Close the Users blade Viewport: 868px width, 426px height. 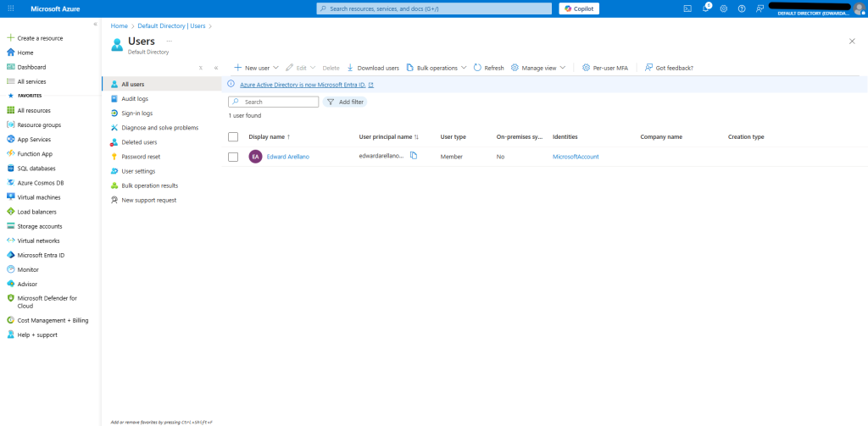tap(852, 41)
